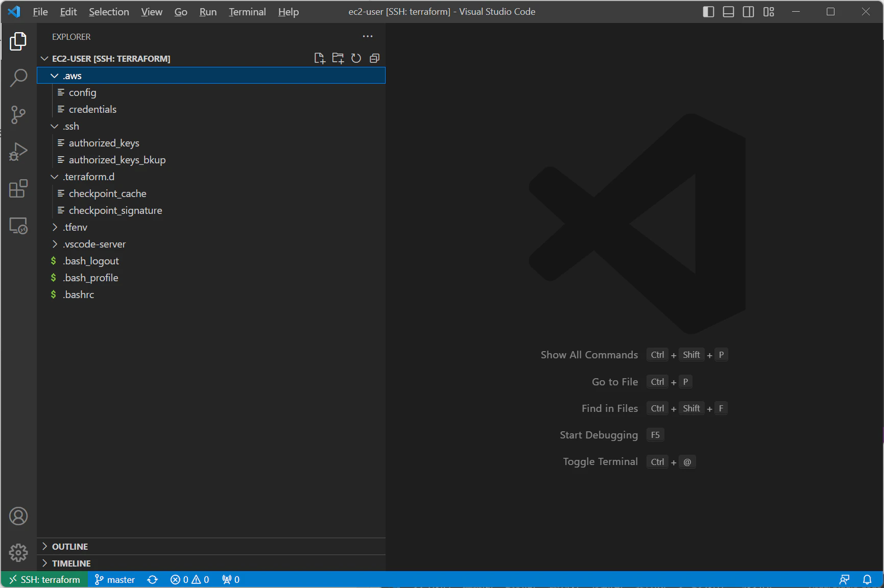Open the Edit menu
Viewport: 884px width, 588px height.
click(x=68, y=12)
